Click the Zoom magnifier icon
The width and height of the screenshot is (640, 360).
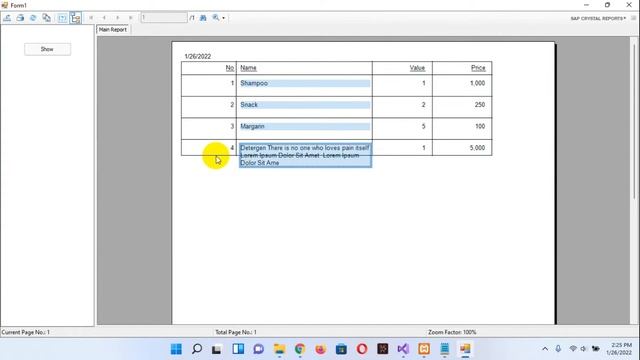click(216, 18)
